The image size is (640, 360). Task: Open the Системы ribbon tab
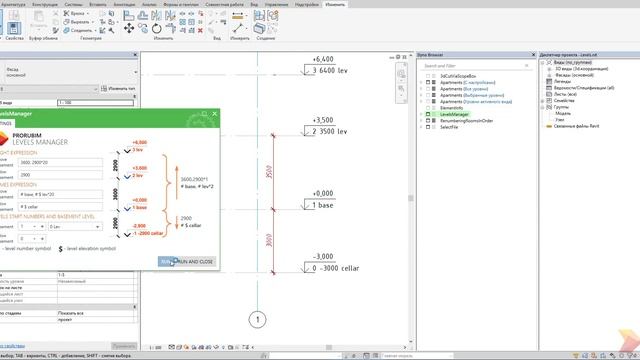(x=73, y=4)
